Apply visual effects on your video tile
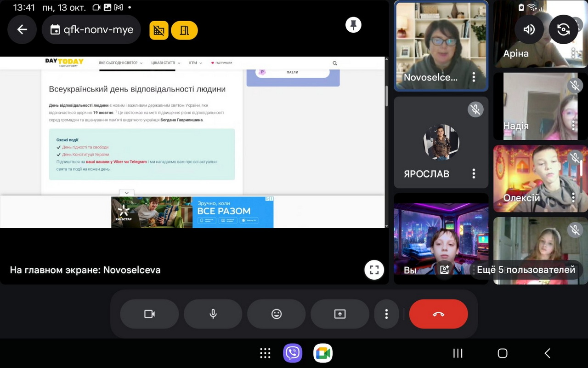The width and height of the screenshot is (588, 368). [x=444, y=270]
